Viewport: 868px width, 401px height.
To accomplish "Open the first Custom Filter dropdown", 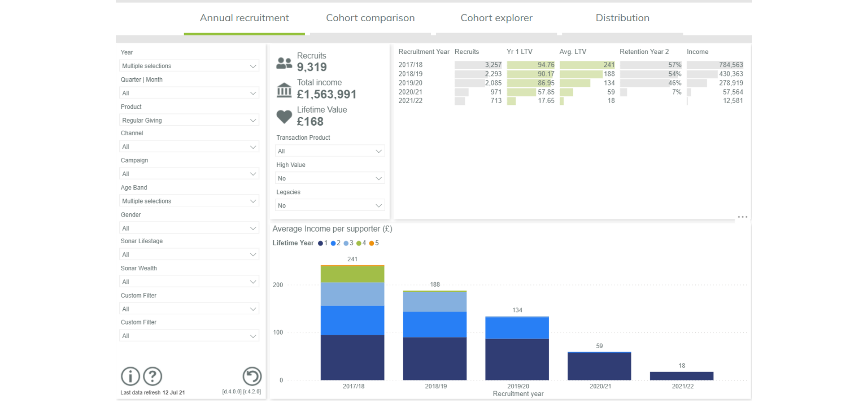I will tap(189, 309).
